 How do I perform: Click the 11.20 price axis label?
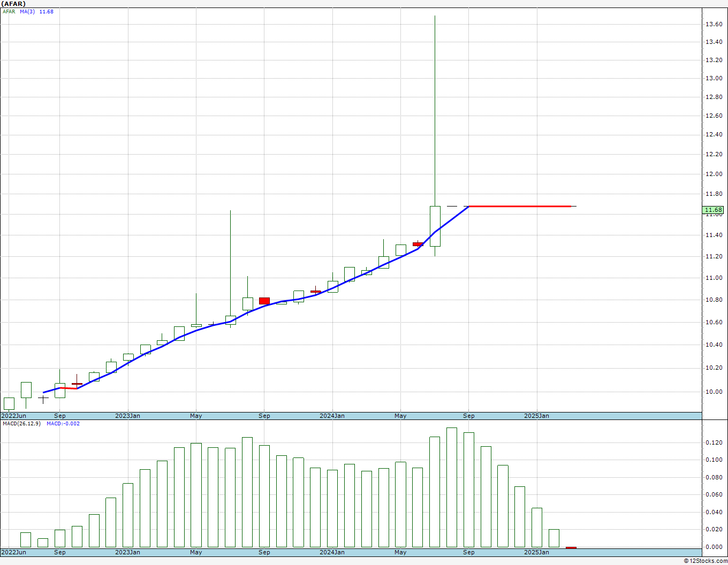pos(714,256)
